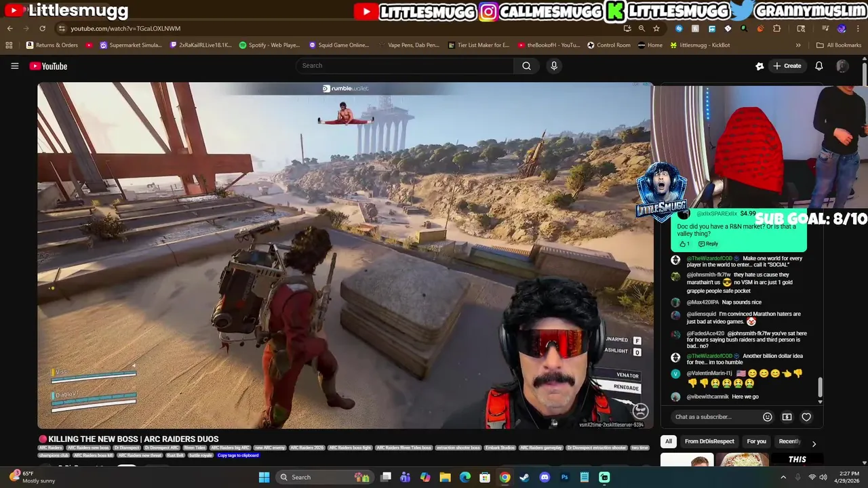Reply to the pinned Super Chat
The image size is (868, 488).
pos(708,244)
